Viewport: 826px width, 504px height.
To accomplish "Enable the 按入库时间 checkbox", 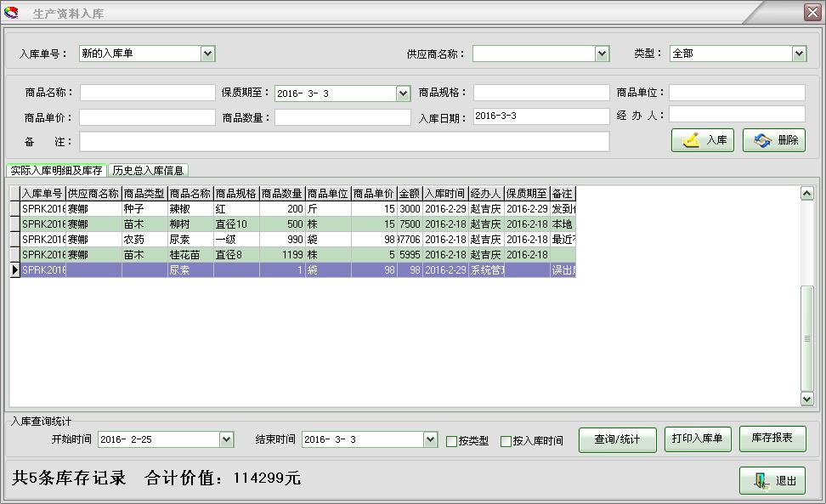I will point(507,439).
